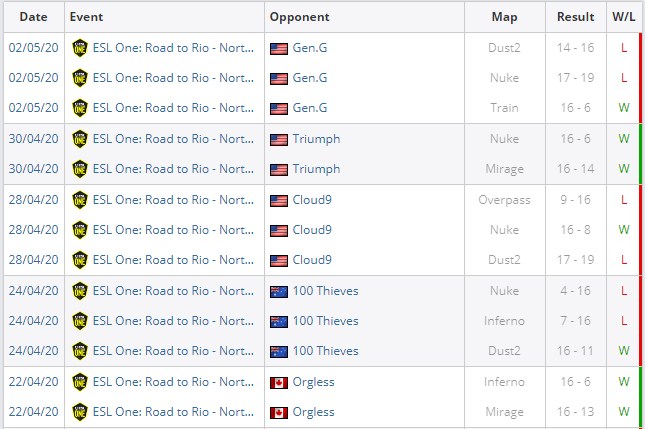645x429 pixels.
Task: Click the ESL One icon in the Orgless Inferno row
Action: tap(80, 382)
